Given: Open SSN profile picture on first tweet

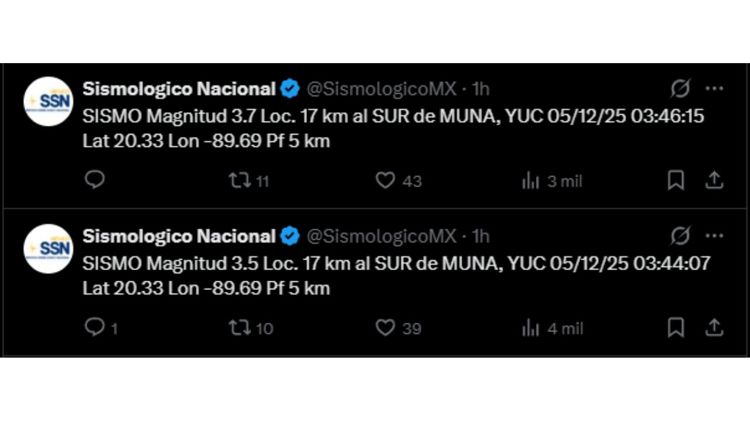Looking at the screenshot, I should [48, 101].
